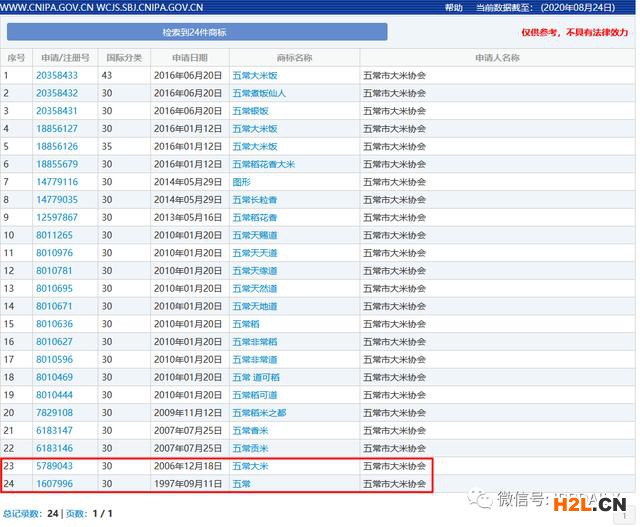
Task: Open registration number 8011265
Action: 54,235
